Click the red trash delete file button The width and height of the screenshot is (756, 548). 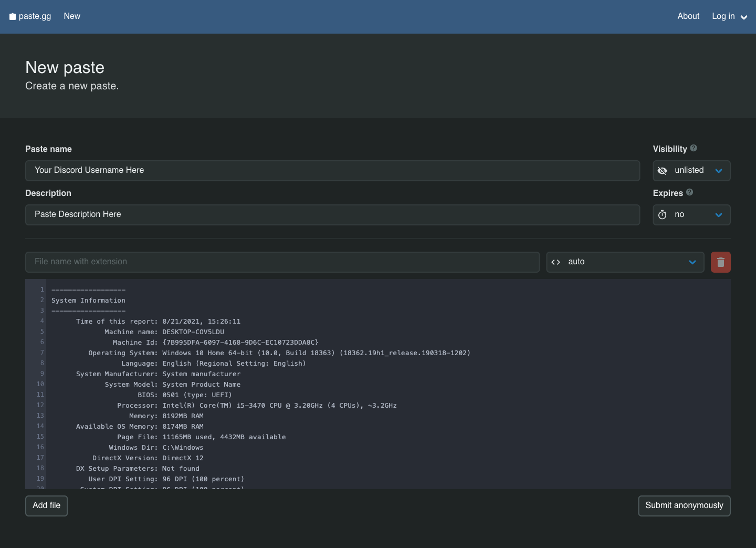click(720, 262)
